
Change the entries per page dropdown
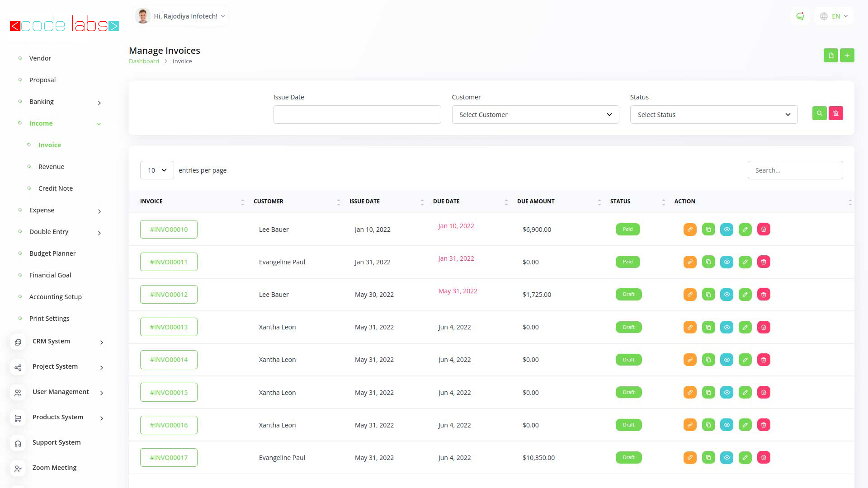[x=157, y=170]
